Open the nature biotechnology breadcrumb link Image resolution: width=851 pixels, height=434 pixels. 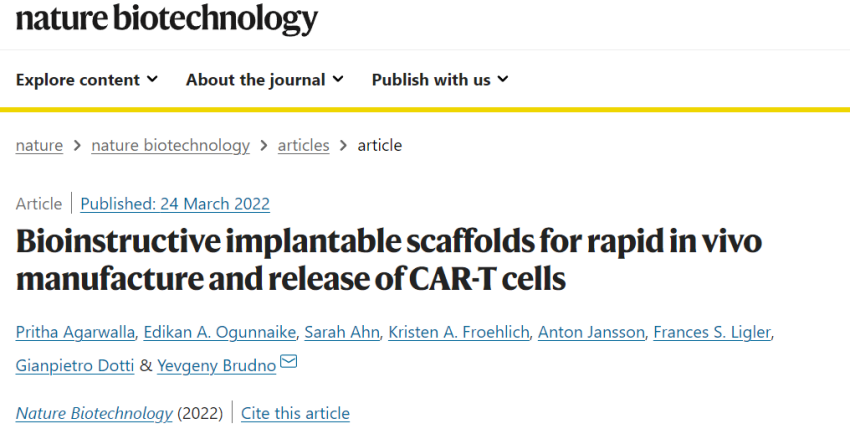170,145
